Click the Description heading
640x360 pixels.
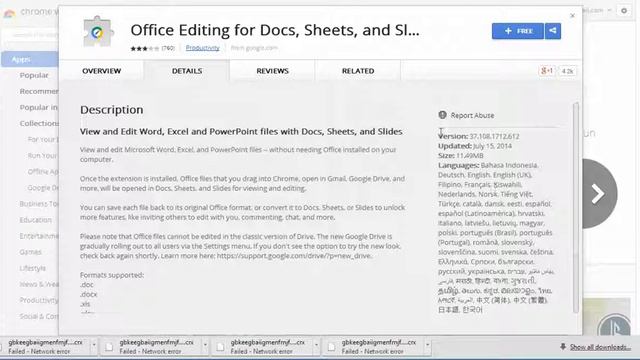click(111, 110)
